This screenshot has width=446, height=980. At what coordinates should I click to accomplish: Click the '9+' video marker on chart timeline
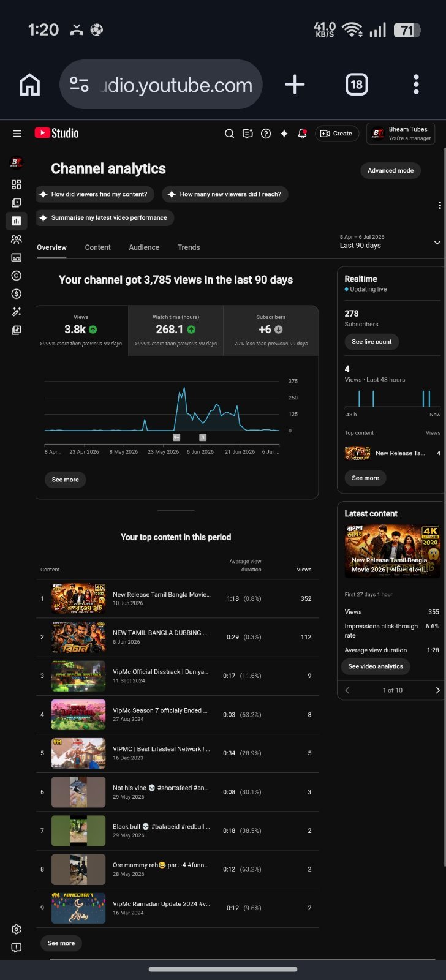(176, 437)
